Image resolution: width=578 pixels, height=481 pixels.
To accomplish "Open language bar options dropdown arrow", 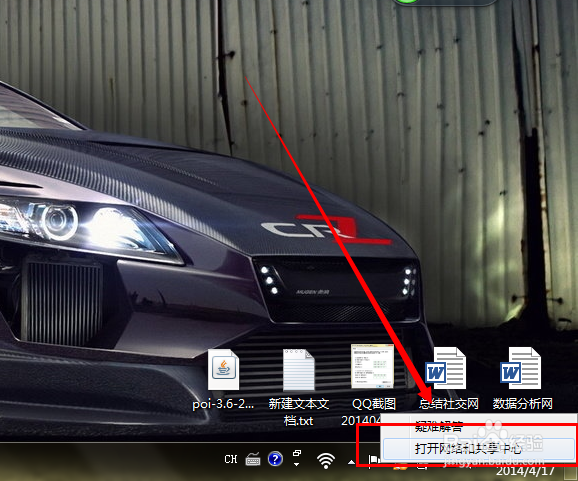I will 297,464.
